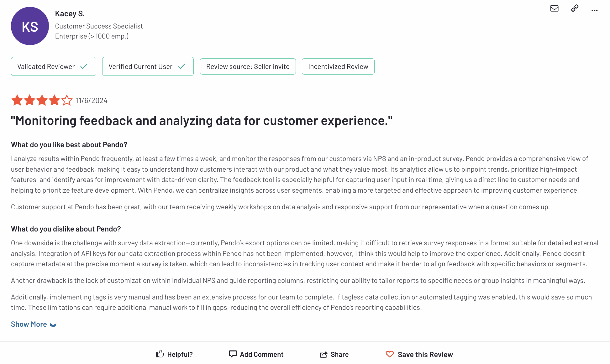Click the 11/6/2024 review date
The height and width of the screenshot is (364, 610).
[92, 101]
